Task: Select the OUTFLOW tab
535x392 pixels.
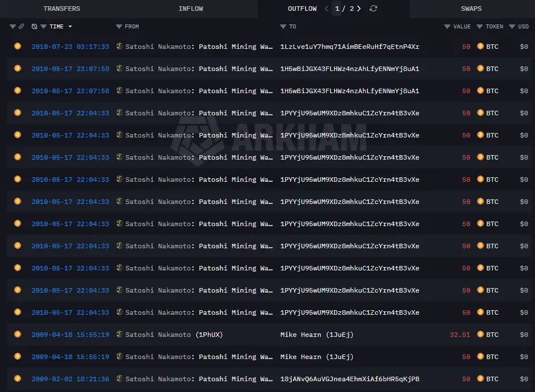Action: pos(302,9)
